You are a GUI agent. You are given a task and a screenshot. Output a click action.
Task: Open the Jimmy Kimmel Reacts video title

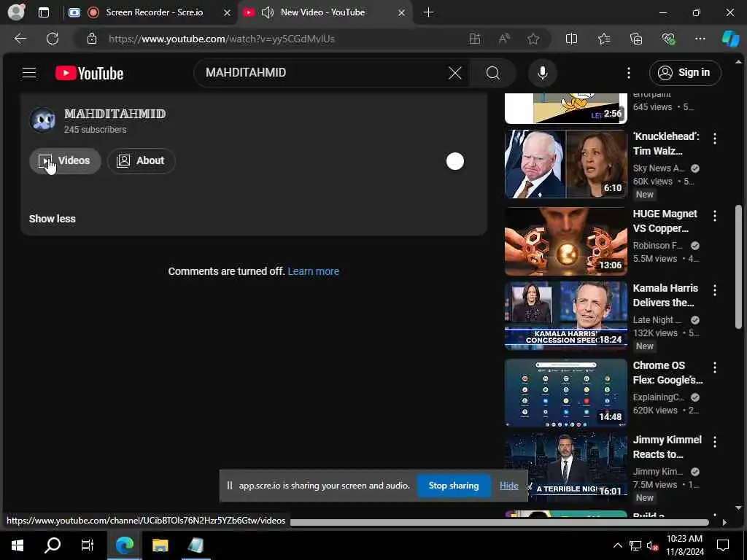pos(667,447)
